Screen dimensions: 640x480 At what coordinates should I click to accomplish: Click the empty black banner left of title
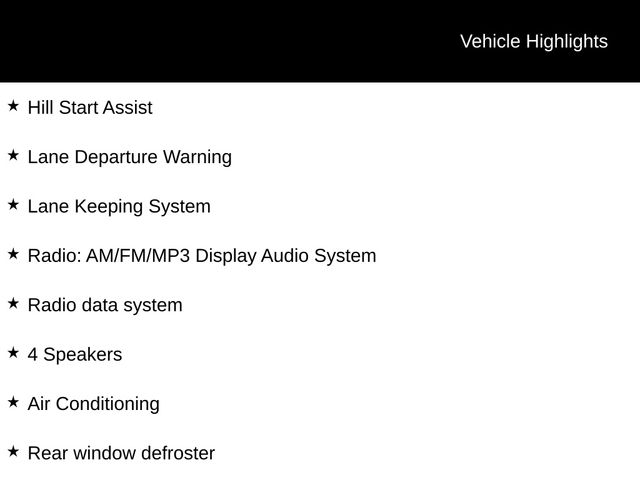[200, 41]
